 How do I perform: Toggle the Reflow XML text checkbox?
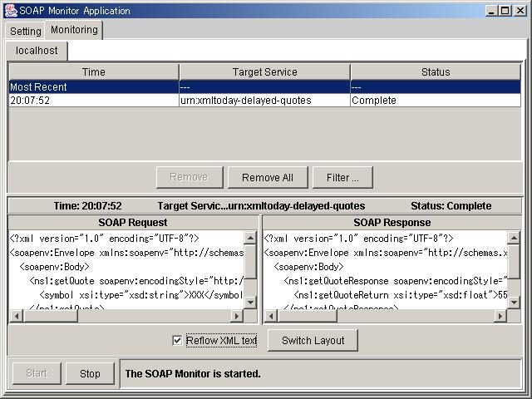pos(176,340)
